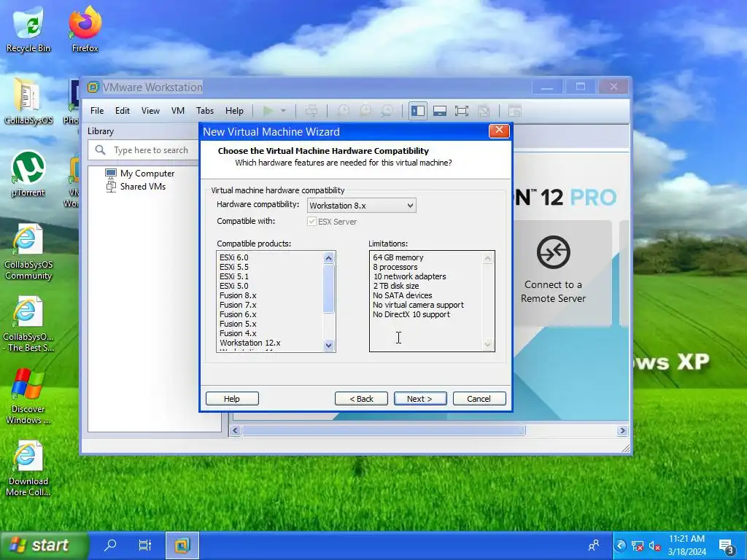The height and width of the screenshot is (560, 747).
Task: Open Recycle Bin desktop icon
Action: click(28, 28)
